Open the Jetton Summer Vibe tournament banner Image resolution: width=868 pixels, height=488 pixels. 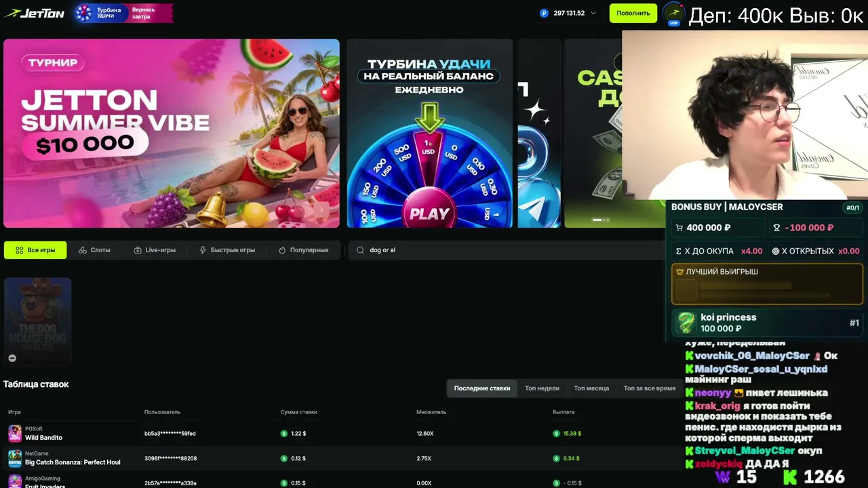coord(172,133)
